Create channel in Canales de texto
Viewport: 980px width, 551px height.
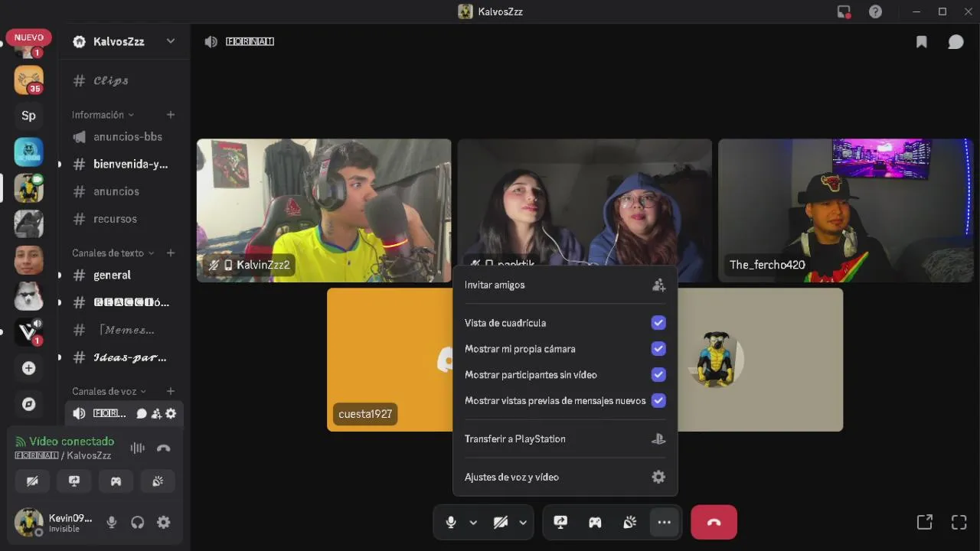[x=171, y=253]
